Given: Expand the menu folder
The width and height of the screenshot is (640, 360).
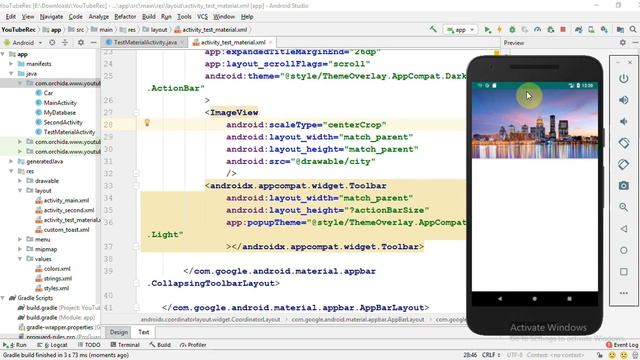Looking at the screenshot, I should [20, 239].
